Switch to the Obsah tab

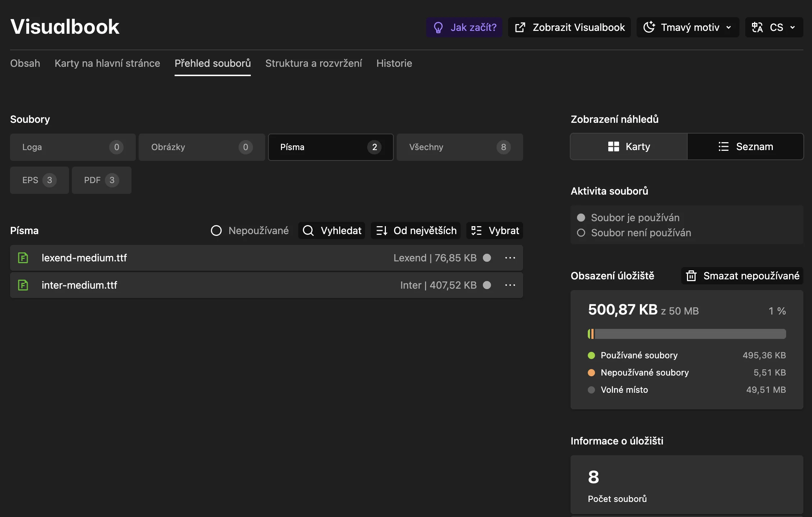(x=25, y=63)
